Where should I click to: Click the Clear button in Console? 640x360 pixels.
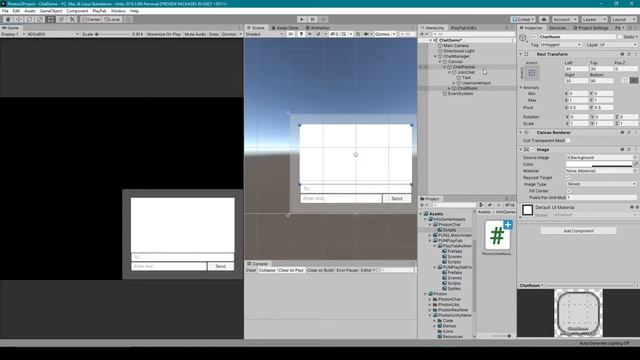click(x=251, y=270)
